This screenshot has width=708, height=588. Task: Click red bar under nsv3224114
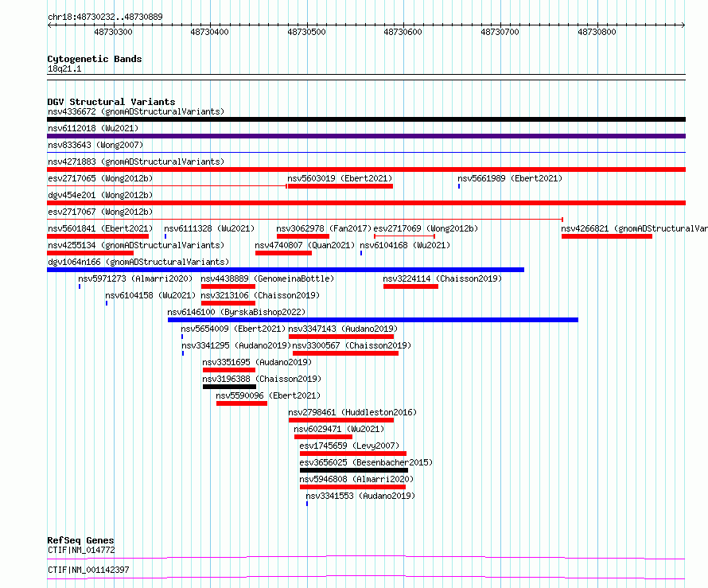[x=411, y=286]
